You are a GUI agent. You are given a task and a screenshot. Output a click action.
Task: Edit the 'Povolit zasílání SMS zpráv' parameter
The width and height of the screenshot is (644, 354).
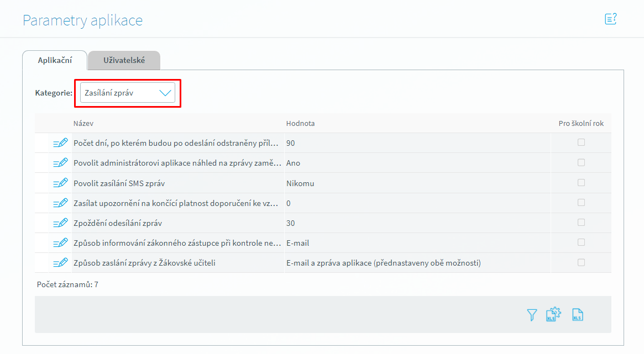pyautogui.click(x=60, y=183)
